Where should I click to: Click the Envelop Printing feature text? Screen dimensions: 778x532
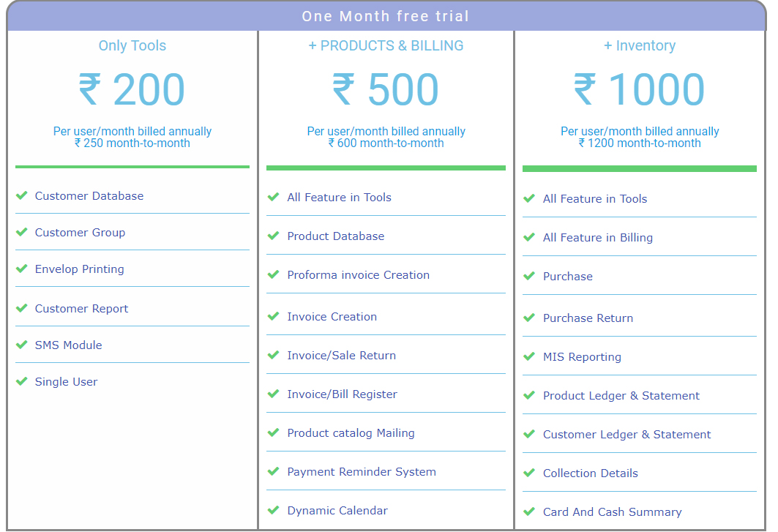point(80,269)
